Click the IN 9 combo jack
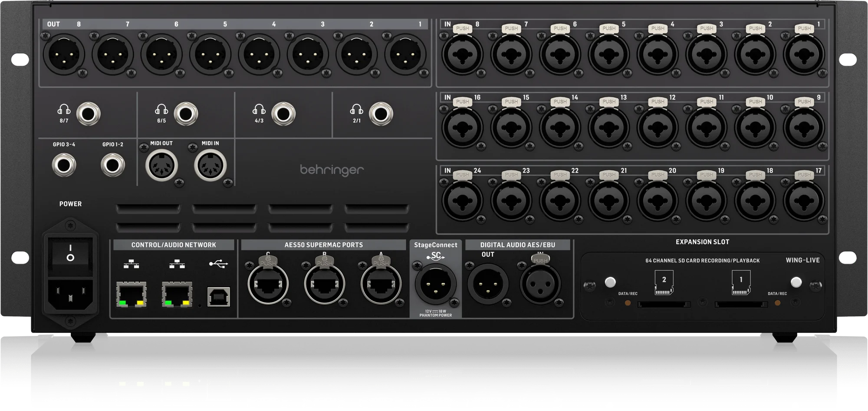Screen dimensions: 868x411 pos(804,128)
